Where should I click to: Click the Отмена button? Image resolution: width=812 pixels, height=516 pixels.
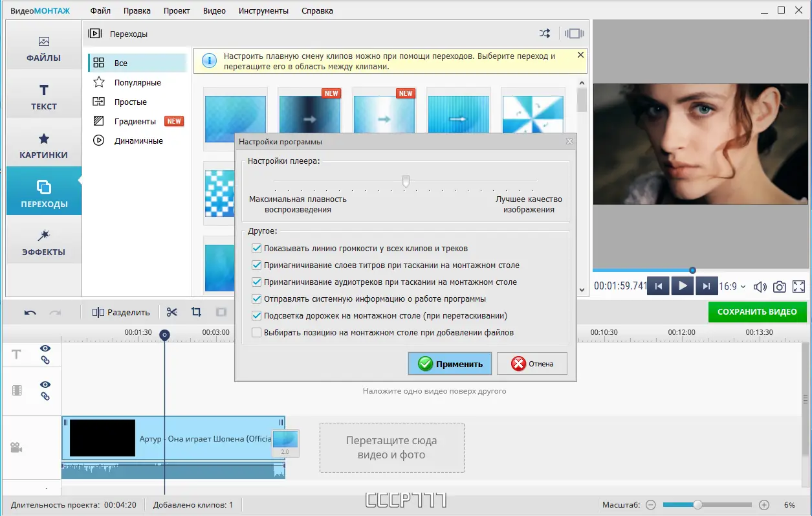532,364
